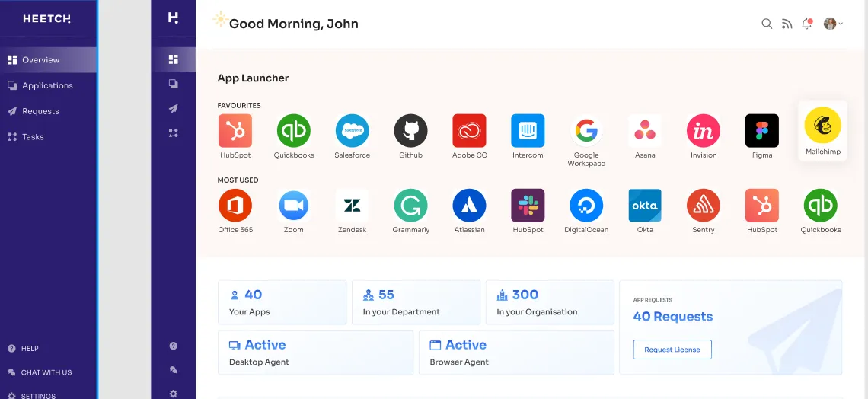Screen dimensions: 868x399
Task: Click settings gear icon in collapsed sidebar
Action: [x=174, y=394]
